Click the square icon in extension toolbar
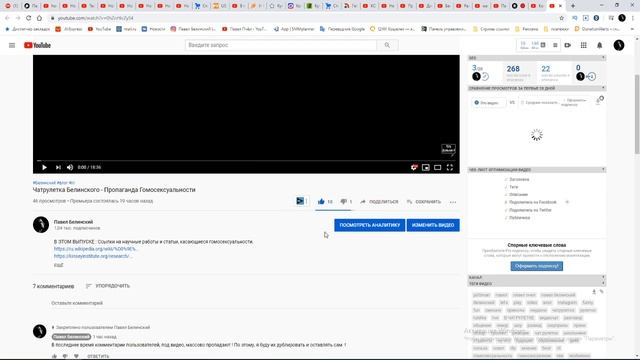The height and width of the screenshot is (360, 640). tap(543, 45)
